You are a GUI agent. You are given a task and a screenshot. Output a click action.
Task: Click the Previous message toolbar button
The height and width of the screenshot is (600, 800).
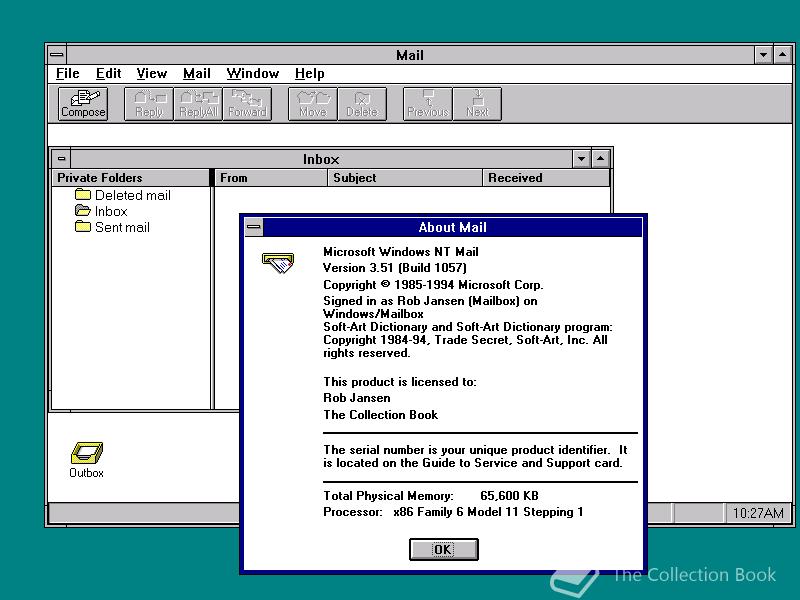(x=428, y=104)
